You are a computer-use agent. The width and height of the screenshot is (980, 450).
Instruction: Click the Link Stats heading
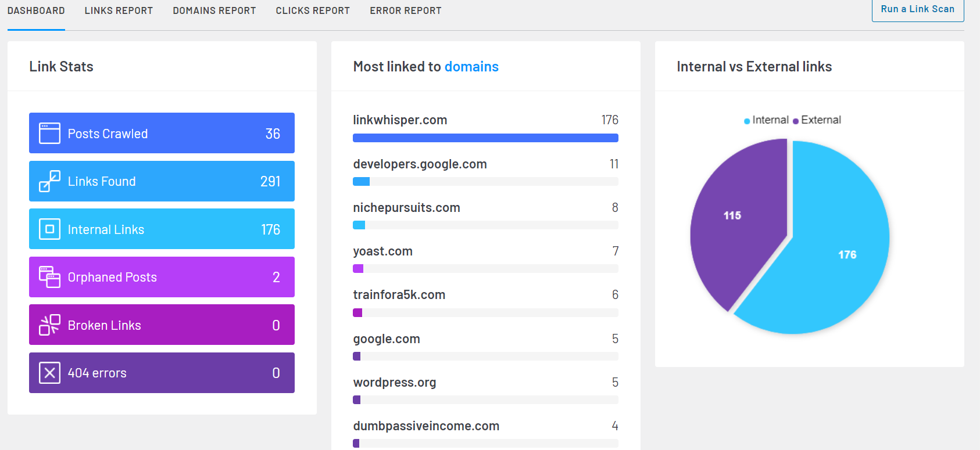click(x=61, y=67)
